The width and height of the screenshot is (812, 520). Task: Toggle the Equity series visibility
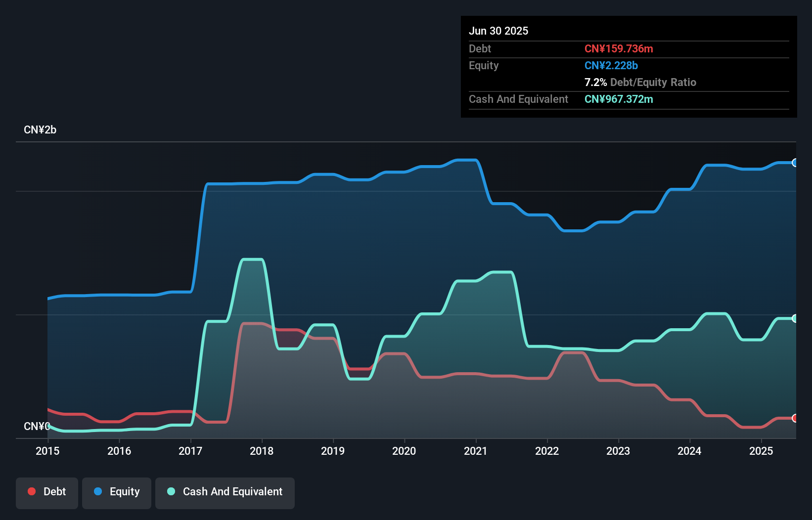pos(116,492)
